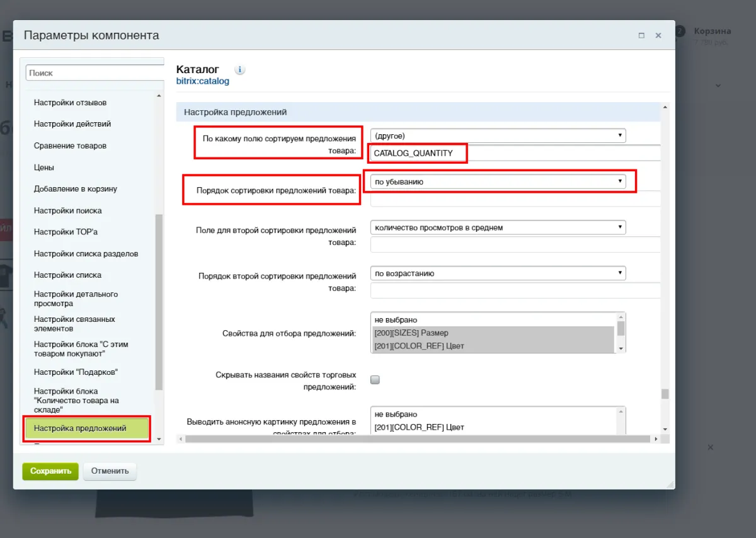Open Сравнение товаров section
Screen dimensions: 756x538
70,146
